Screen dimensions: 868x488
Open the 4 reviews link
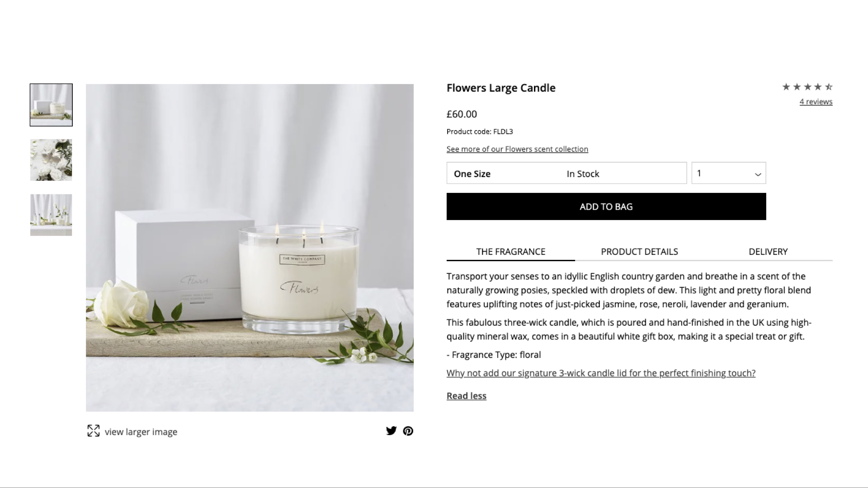[816, 102]
